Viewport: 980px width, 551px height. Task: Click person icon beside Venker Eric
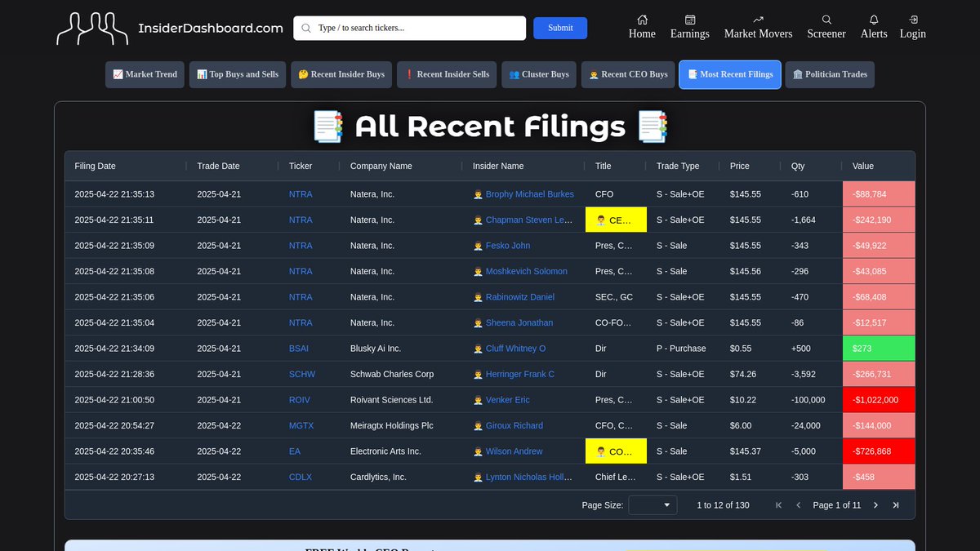pyautogui.click(x=478, y=400)
